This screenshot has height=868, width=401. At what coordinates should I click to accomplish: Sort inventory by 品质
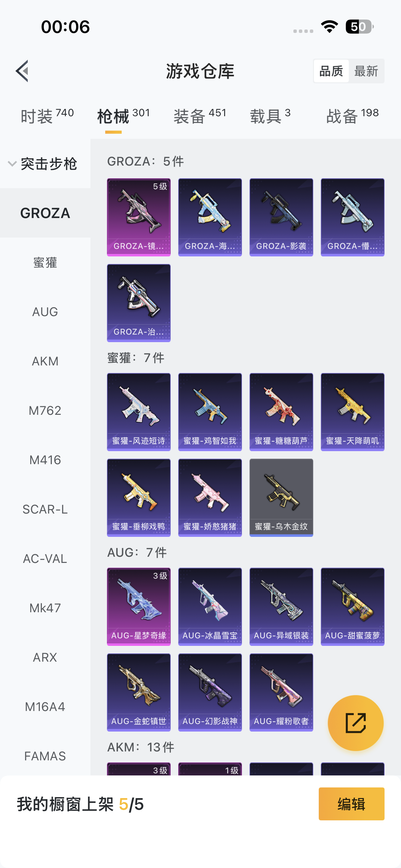pyautogui.click(x=331, y=71)
